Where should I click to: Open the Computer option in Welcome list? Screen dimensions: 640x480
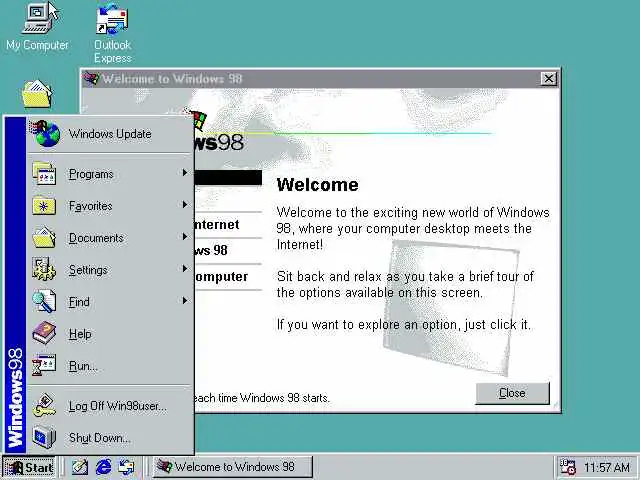click(x=228, y=276)
